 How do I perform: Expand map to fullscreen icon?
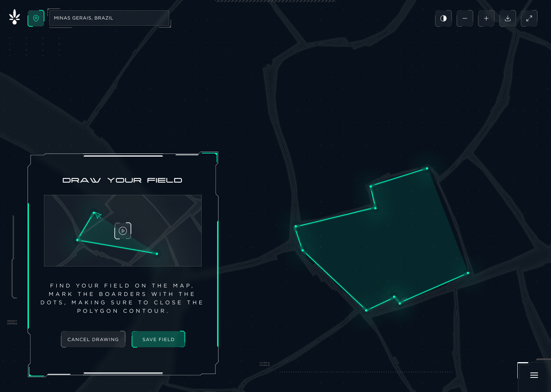coord(529,18)
